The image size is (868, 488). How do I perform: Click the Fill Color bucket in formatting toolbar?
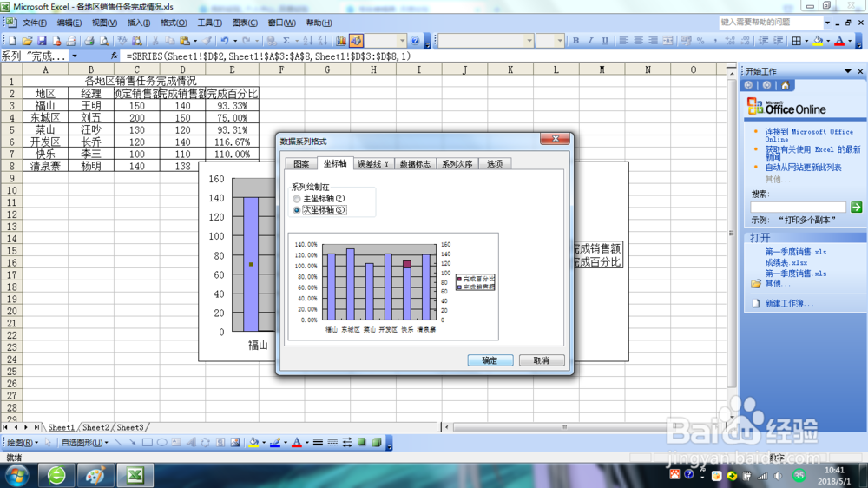point(819,41)
